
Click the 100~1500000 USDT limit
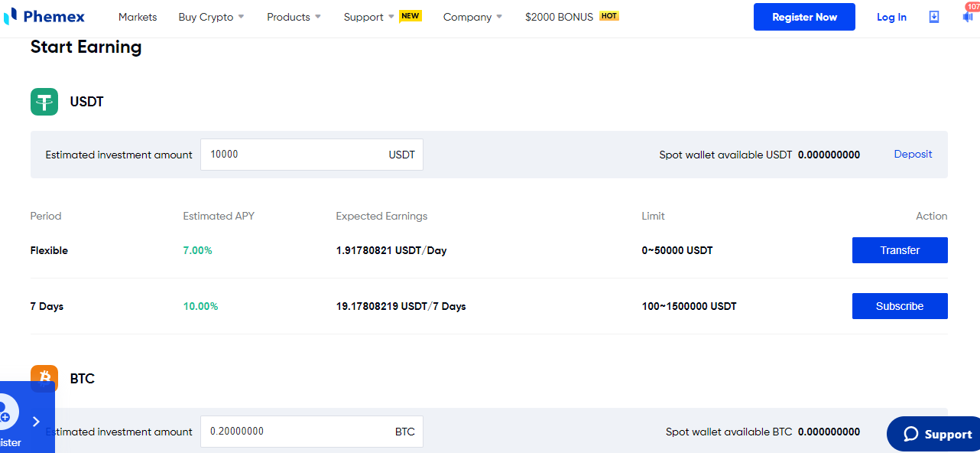click(689, 306)
